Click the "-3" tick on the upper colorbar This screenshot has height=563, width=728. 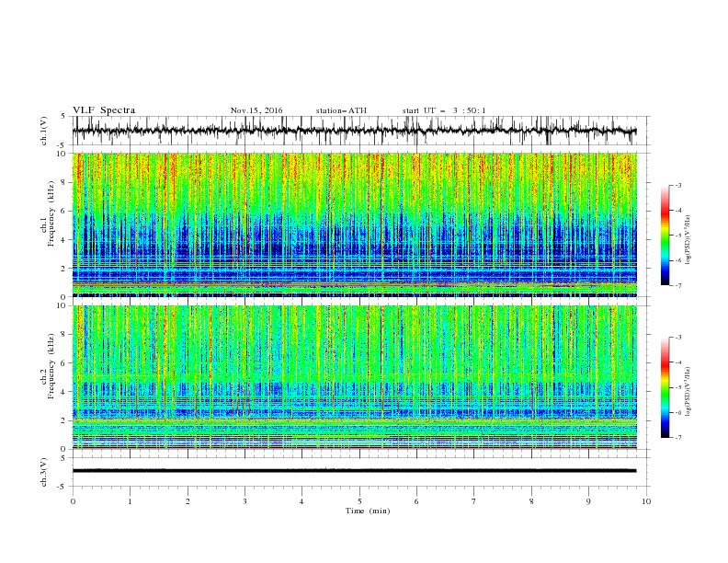click(677, 185)
